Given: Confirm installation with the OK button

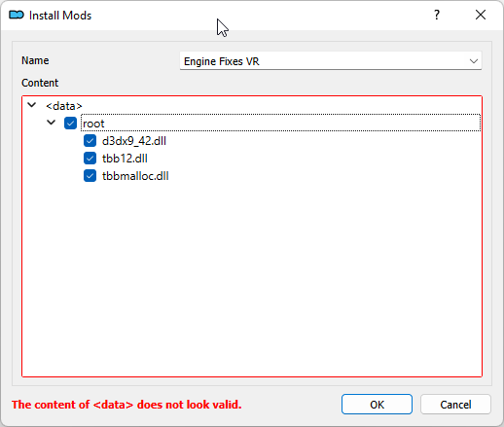Looking at the screenshot, I should [x=377, y=405].
